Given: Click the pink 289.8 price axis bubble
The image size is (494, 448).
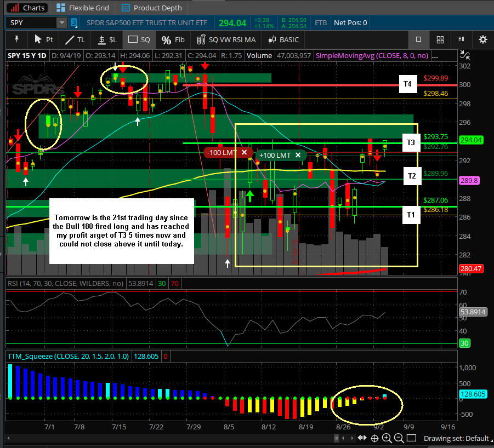Looking at the screenshot, I should tap(469, 181).
